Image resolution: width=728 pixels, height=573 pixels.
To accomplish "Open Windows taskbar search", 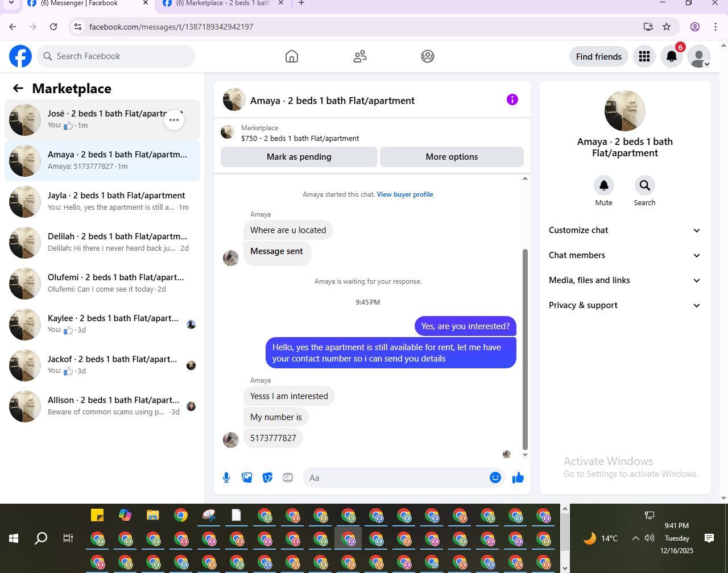I will tap(41, 538).
